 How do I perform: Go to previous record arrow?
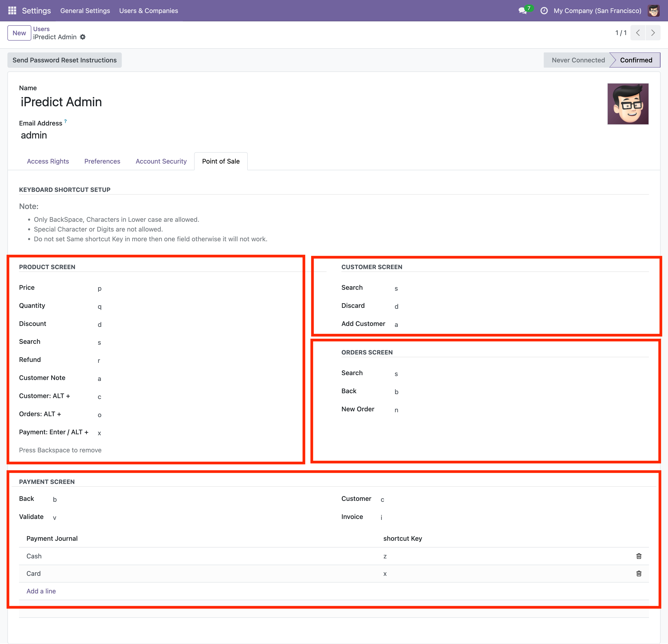click(x=638, y=33)
